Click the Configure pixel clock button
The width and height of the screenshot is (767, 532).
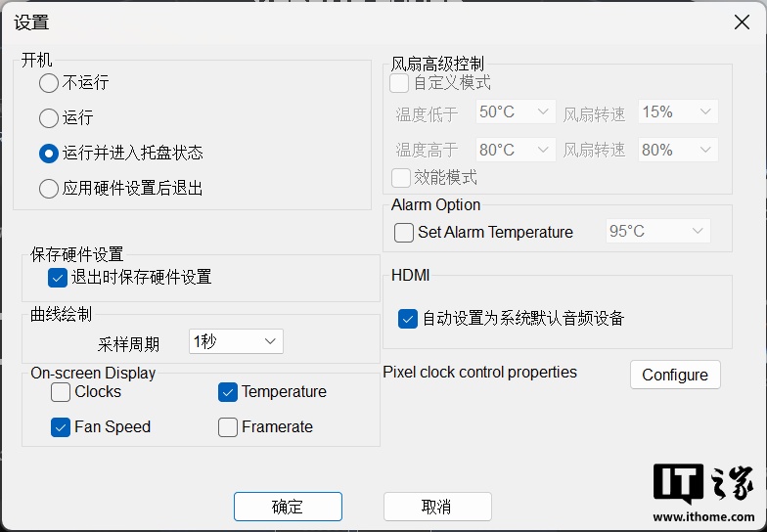tap(675, 375)
